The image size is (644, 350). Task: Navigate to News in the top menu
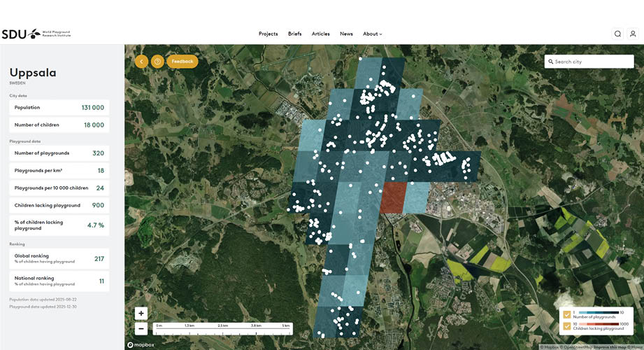[346, 34]
